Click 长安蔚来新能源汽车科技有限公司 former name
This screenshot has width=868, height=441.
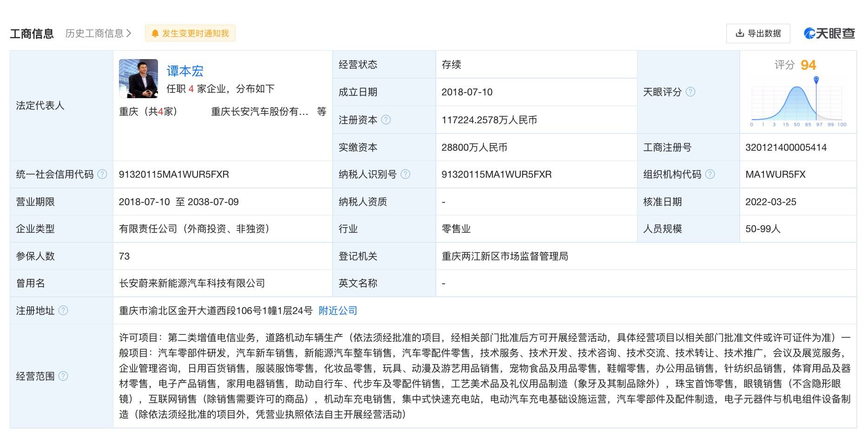[192, 283]
